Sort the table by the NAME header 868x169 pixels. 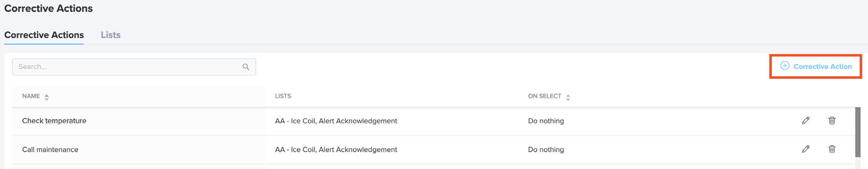(x=31, y=96)
